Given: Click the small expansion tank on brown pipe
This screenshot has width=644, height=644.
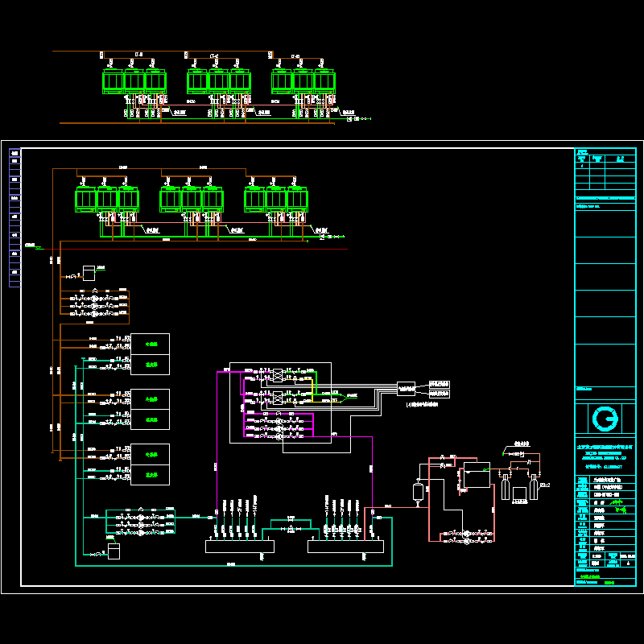Looking at the screenshot, I should coord(89,273).
